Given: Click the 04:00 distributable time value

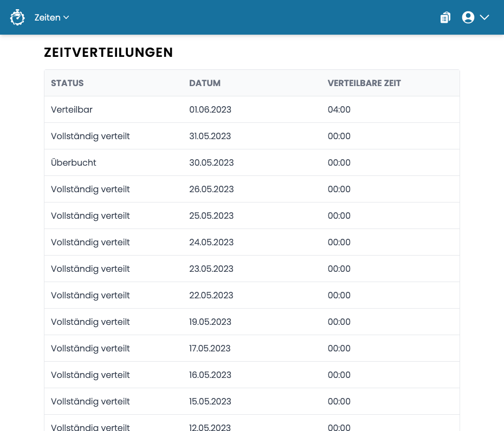Looking at the screenshot, I should (339, 109).
